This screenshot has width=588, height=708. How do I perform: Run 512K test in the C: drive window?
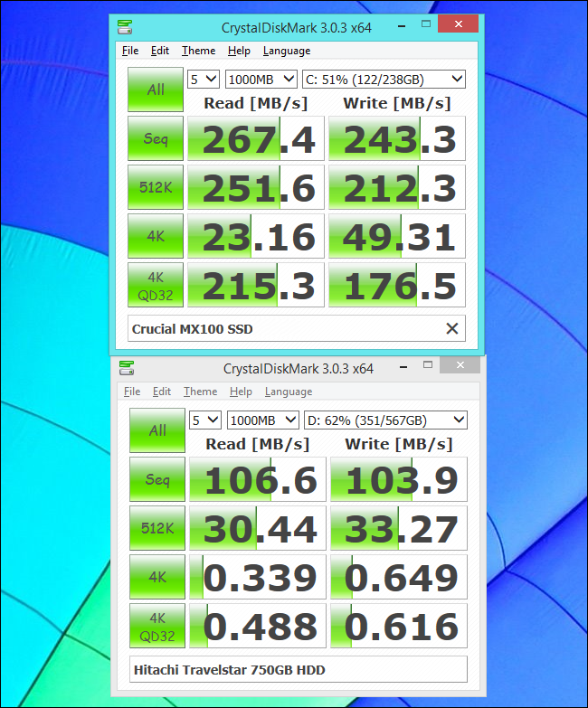click(156, 187)
